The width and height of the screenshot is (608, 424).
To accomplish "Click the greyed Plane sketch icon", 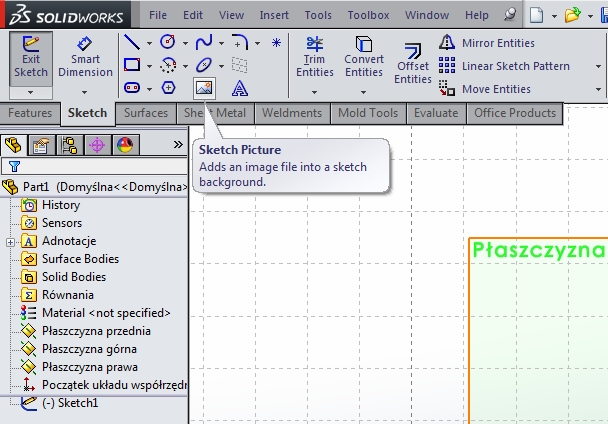I will 240,65.
